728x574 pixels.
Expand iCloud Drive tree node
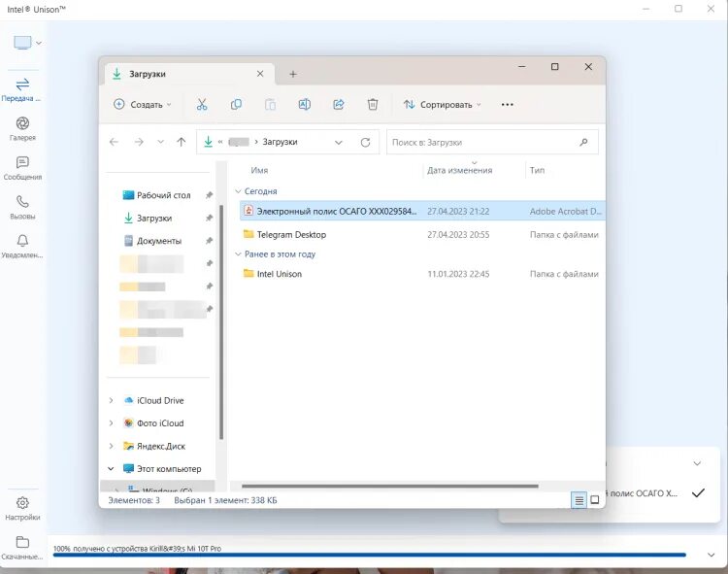(111, 400)
